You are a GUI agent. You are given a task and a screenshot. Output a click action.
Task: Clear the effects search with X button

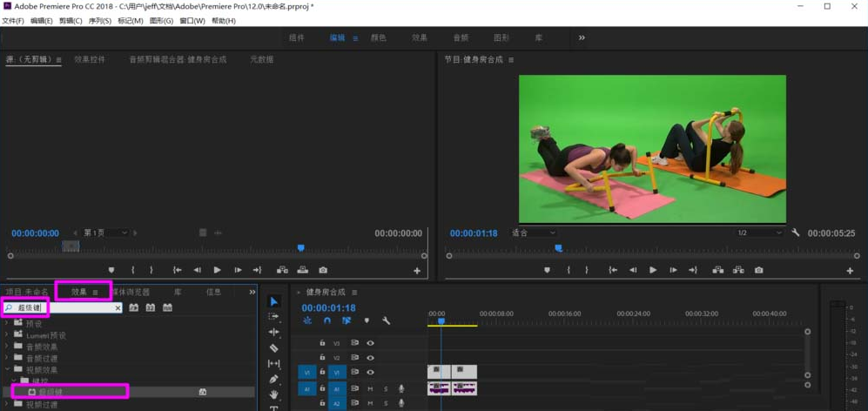(118, 308)
